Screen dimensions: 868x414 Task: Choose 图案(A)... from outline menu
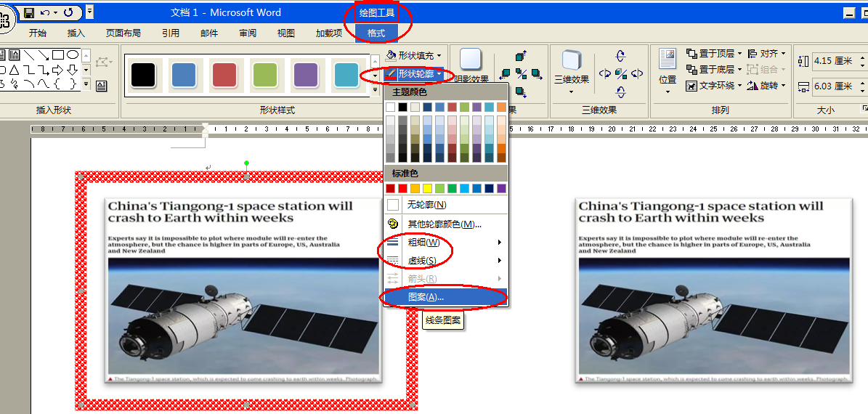pos(446,297)
